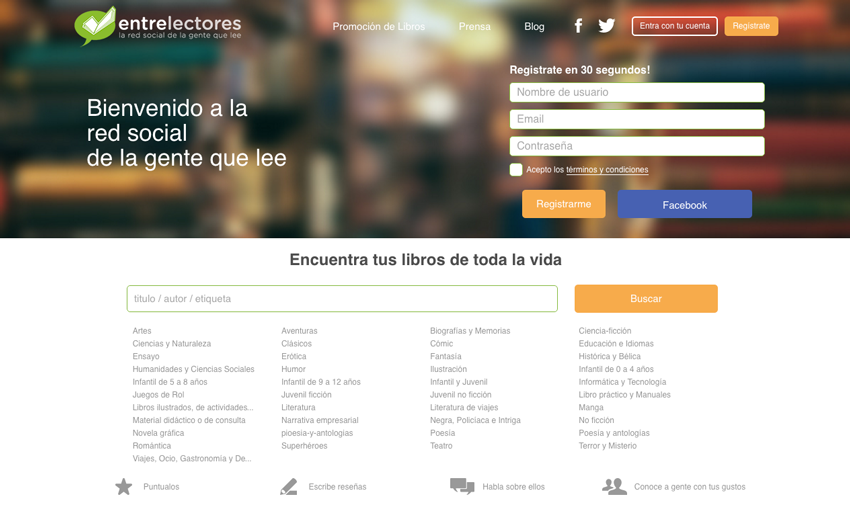The image size is (850, 506).
Task: Click Entra con tu cuenta button
Action: 674,26
